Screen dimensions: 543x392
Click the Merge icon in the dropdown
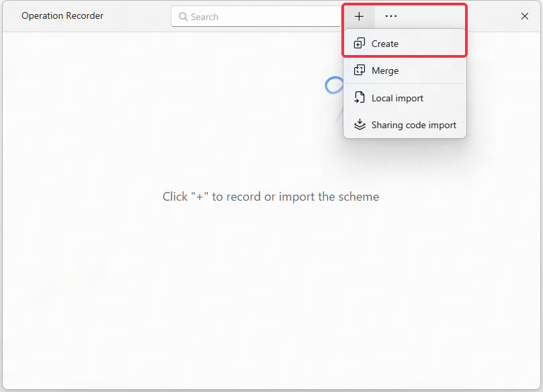(x=360, y=70)
